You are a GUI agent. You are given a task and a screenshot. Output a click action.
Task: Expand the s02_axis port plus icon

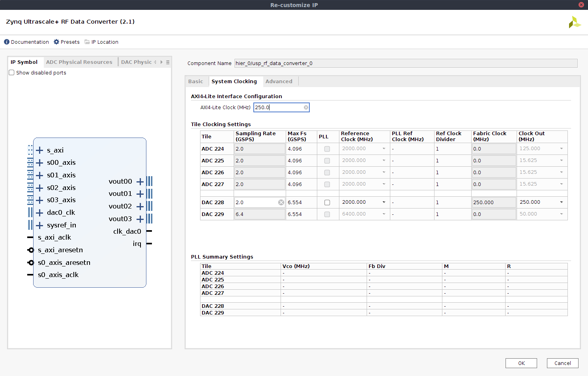point(39,188)
